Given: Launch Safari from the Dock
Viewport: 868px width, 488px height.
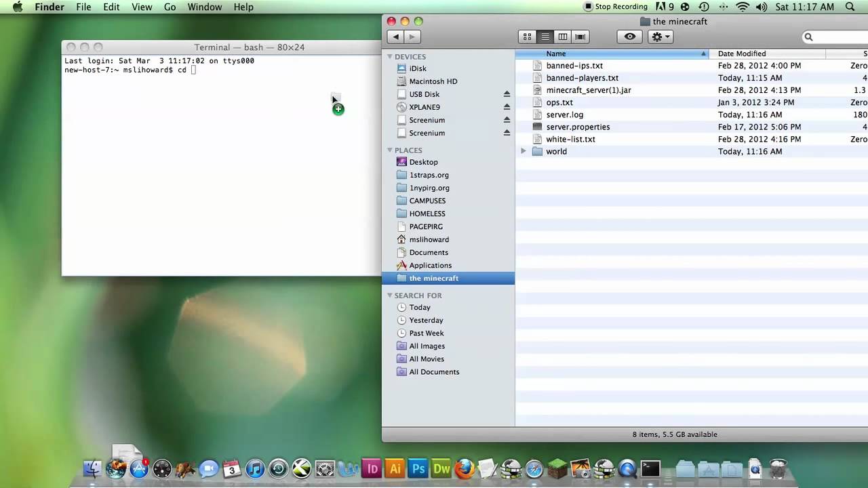Looking at the screenshot, I should (x=534, y=468).
